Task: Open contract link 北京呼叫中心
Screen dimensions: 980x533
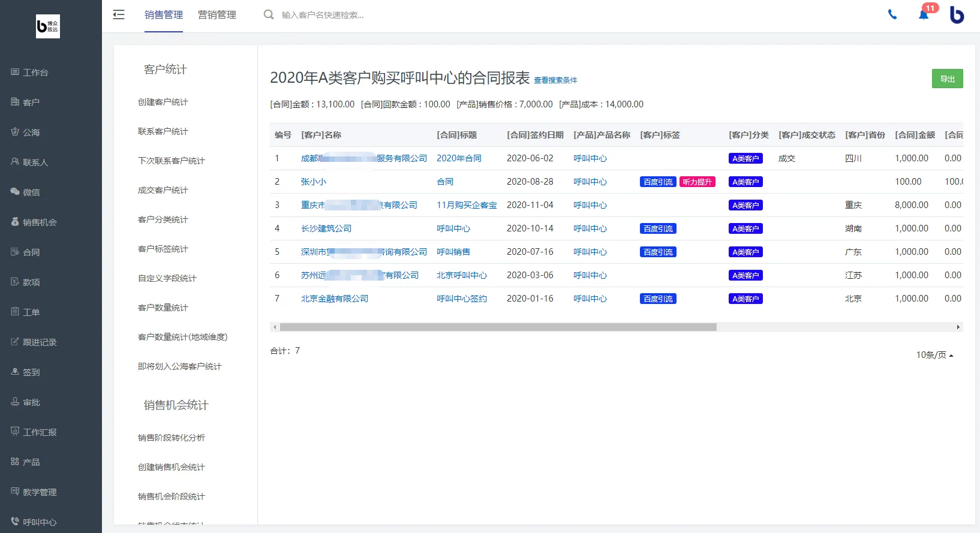Action: click(x=462, y=275)
